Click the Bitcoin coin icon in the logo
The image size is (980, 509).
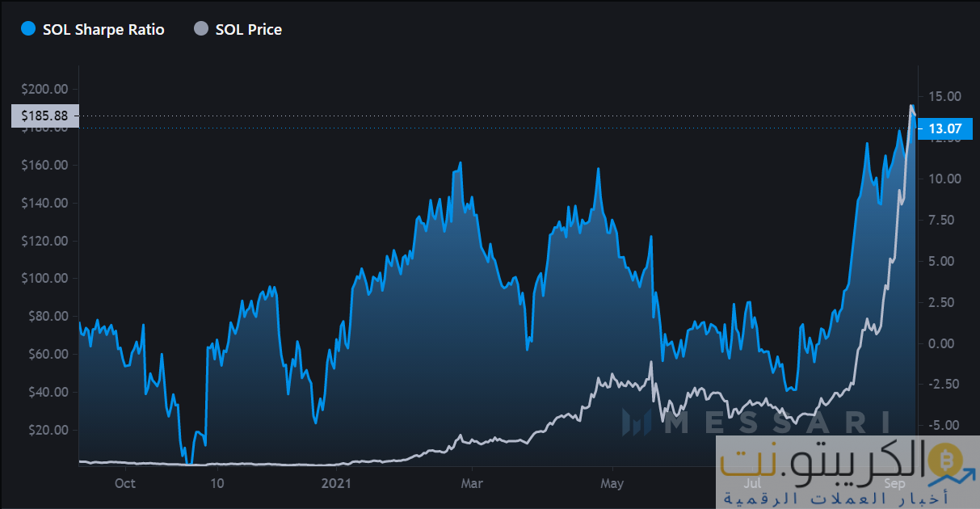(941, 461)
